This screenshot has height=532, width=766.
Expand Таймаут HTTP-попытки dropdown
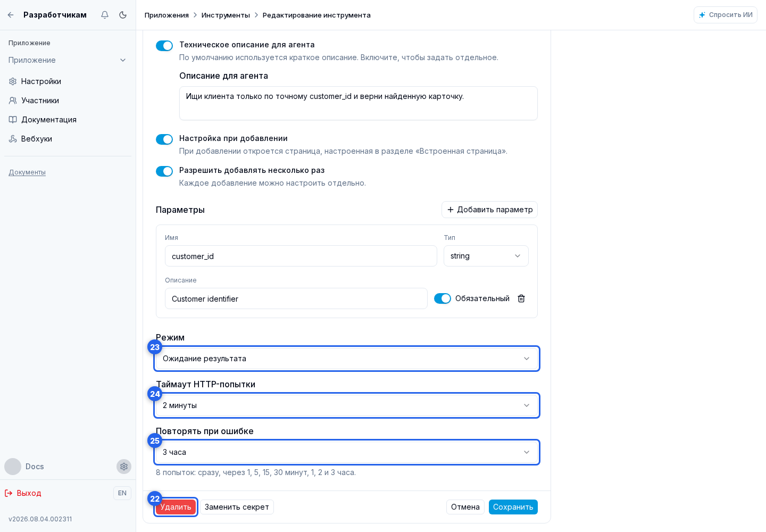pyautogui.click(x=347, y=405)
